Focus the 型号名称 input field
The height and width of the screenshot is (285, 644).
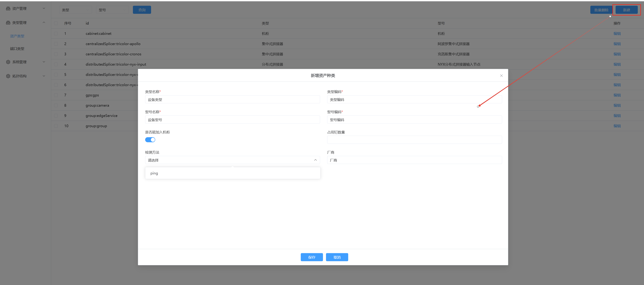pos(232,120)
